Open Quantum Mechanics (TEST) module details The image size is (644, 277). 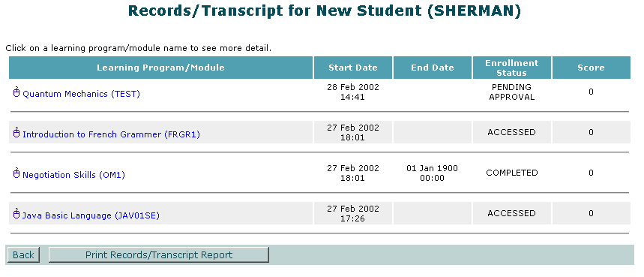click(x=81, y=94)
